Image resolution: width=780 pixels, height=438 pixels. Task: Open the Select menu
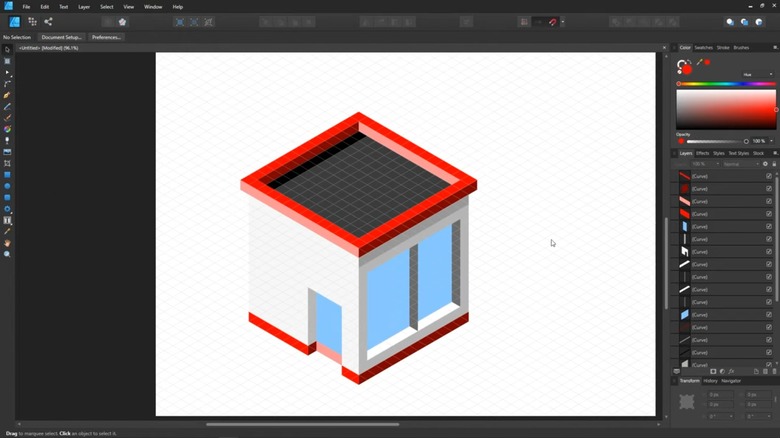click(x=106, y=7)
